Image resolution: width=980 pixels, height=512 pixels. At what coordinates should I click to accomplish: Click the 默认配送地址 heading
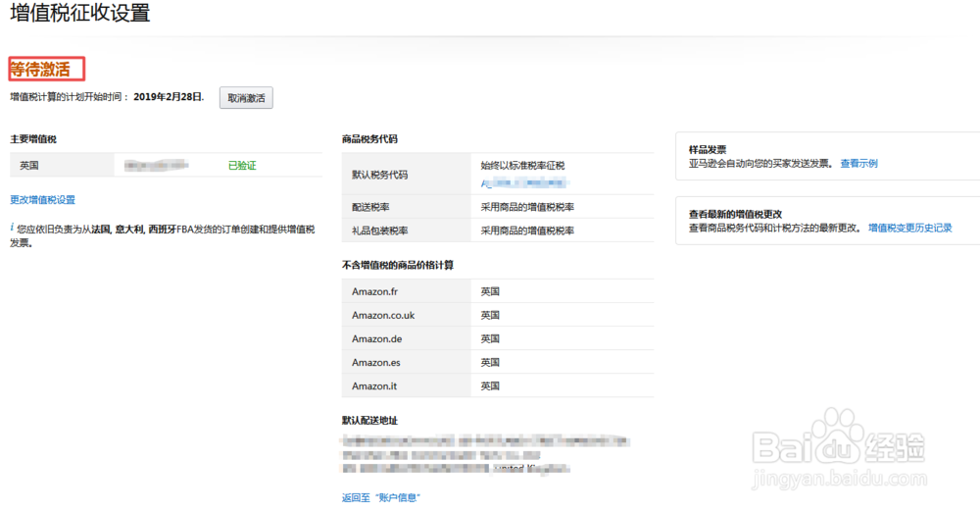pyautogui.click(x=369, y=420)
